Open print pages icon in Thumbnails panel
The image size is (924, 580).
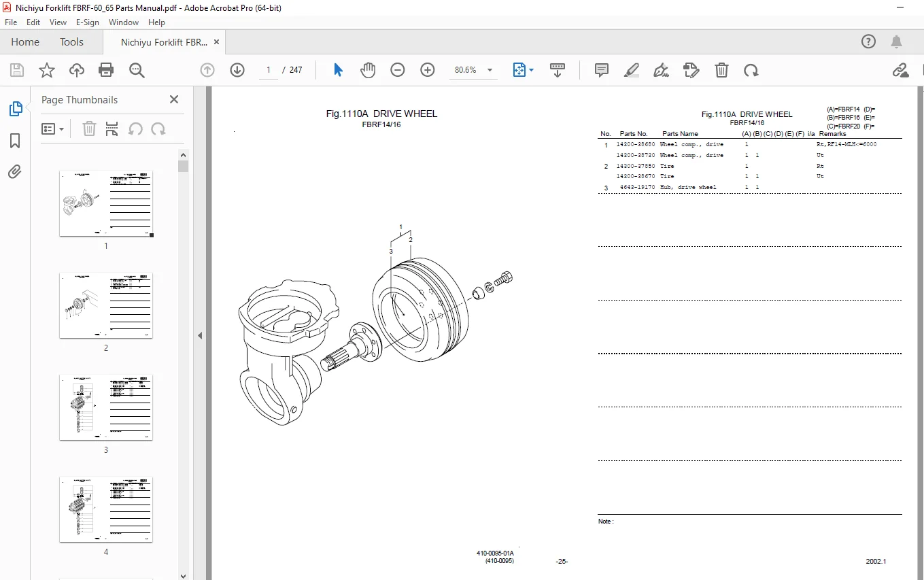112,129
